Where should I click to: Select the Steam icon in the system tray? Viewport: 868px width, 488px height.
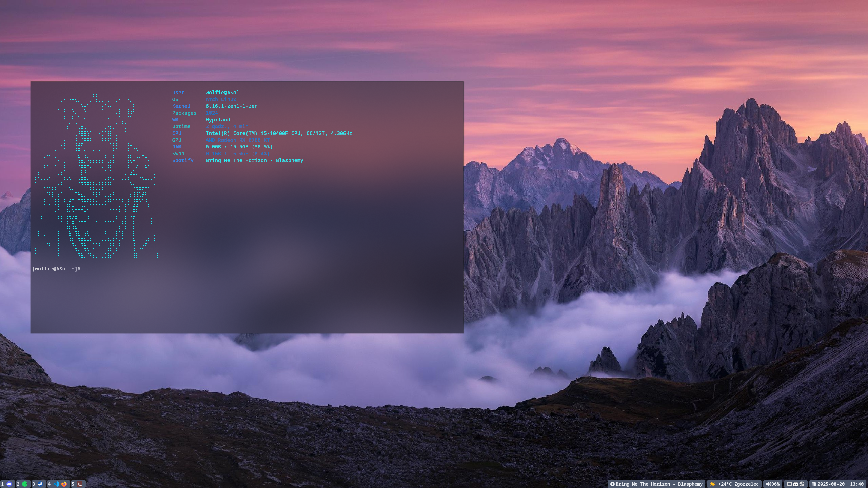pos(802,484)
